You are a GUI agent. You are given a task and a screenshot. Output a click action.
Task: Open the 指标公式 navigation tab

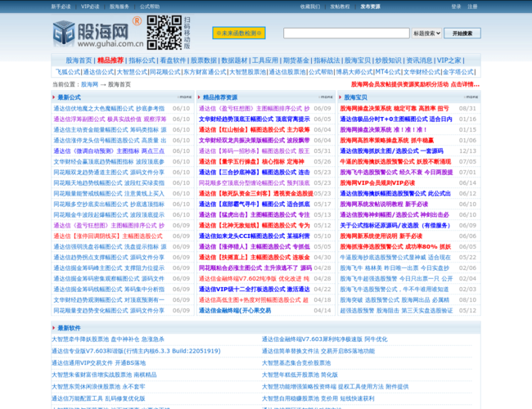[x=142, y=61]
